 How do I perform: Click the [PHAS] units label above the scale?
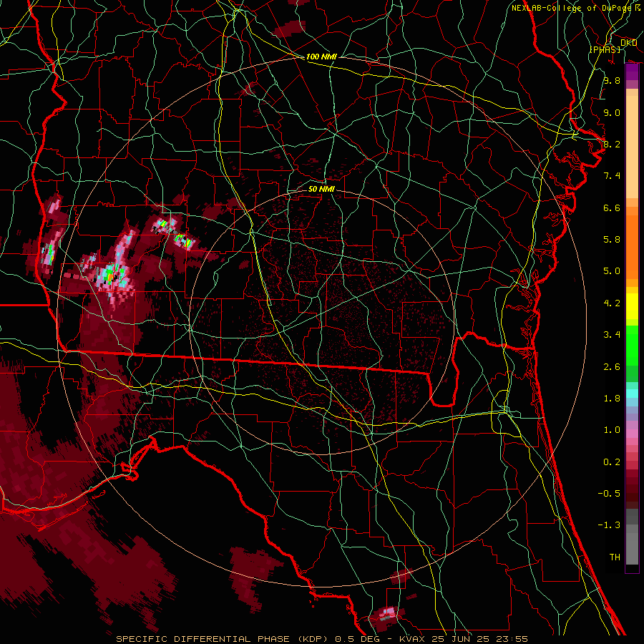pyautogui.click(x=605, y=49)
